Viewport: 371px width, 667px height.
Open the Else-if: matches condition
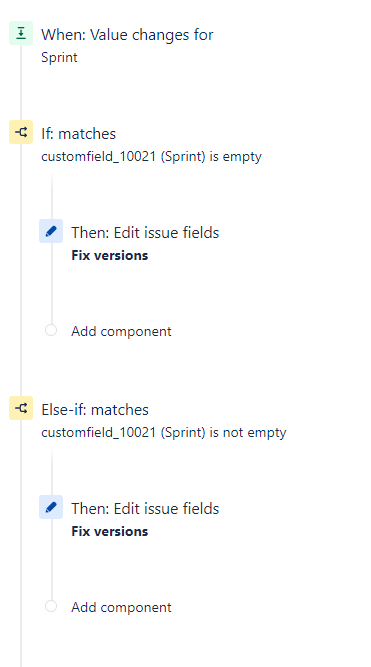[x=95, y=410]
